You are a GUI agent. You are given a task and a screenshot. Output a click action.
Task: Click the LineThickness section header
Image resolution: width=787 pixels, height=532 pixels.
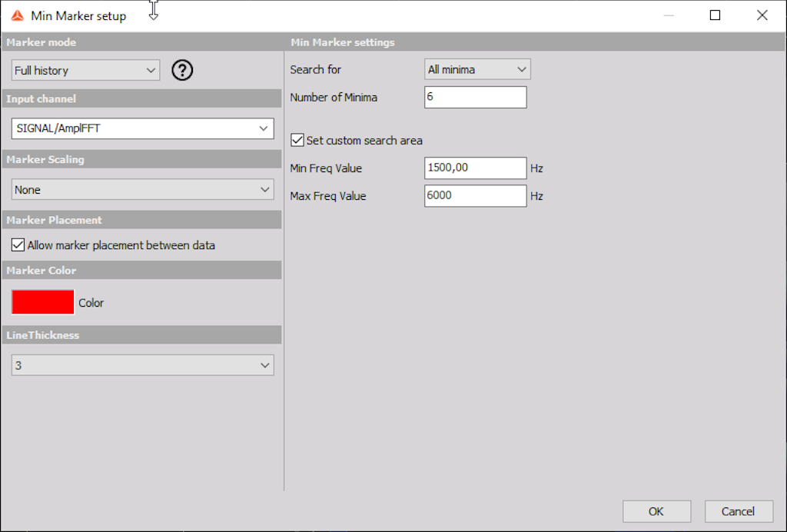[142, 334]
